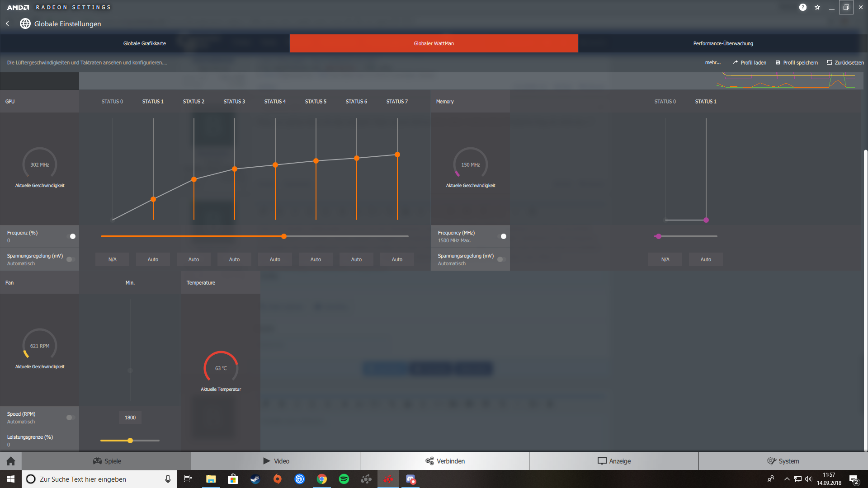Viewport: 868px width, 488px height.
Task: Toggle fan Speed (RPM) switch
Action: click(x=71, y=418)
